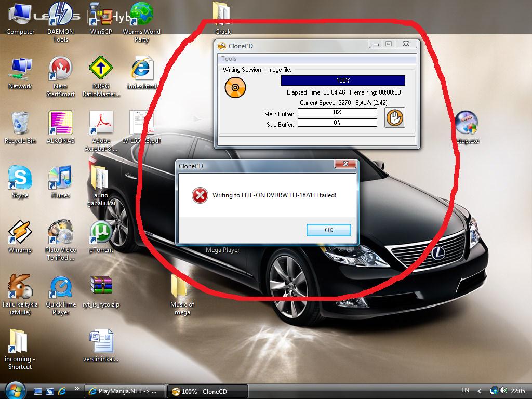
Task: Select the DAEMON Tools shortcut
Action: pyautogui.click(x=60, y=22)
